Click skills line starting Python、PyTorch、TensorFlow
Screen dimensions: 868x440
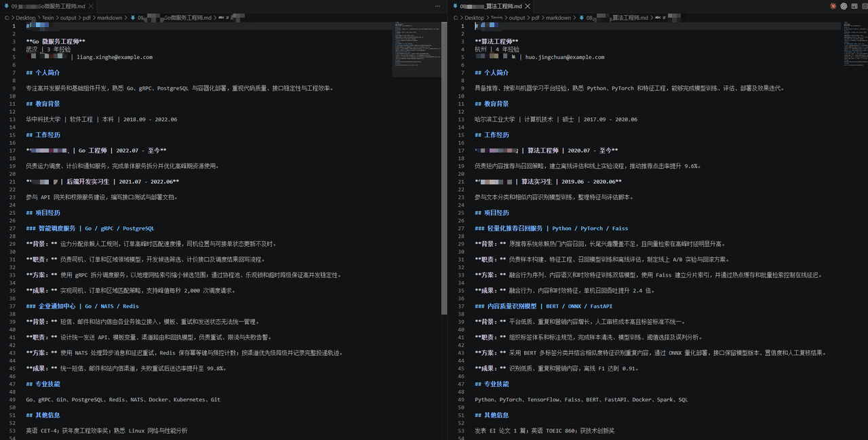click(581, 400)
